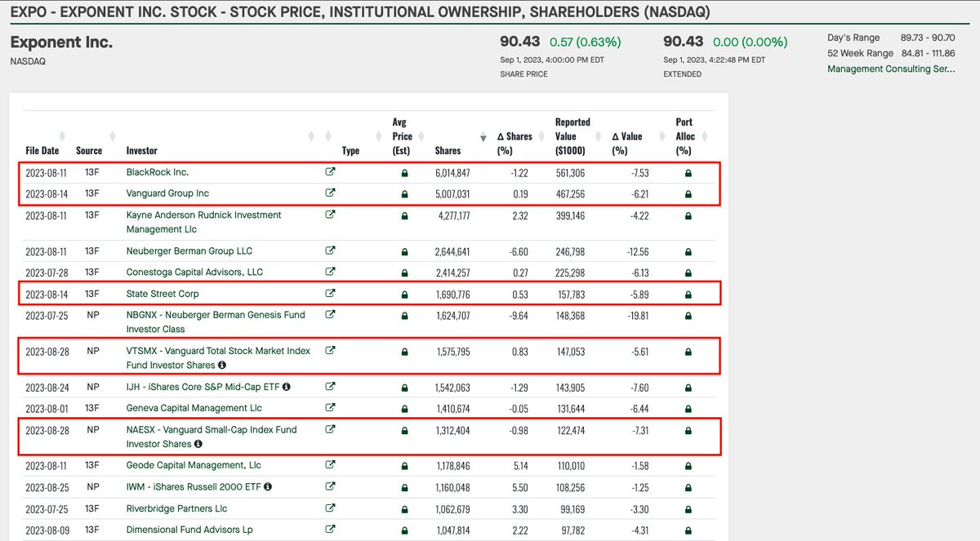Click the Shares column header
The height and width of the screenshot is (541, 980).
coord(448,151)
